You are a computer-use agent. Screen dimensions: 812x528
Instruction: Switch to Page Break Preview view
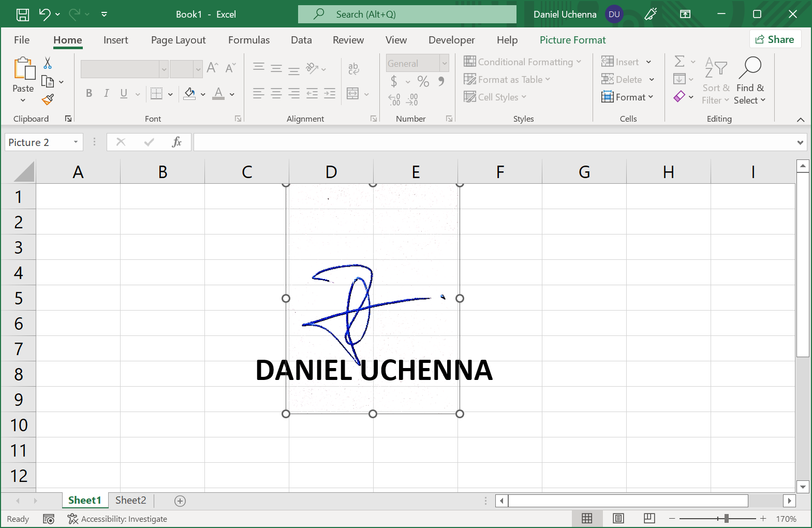(x=649, y=519)
